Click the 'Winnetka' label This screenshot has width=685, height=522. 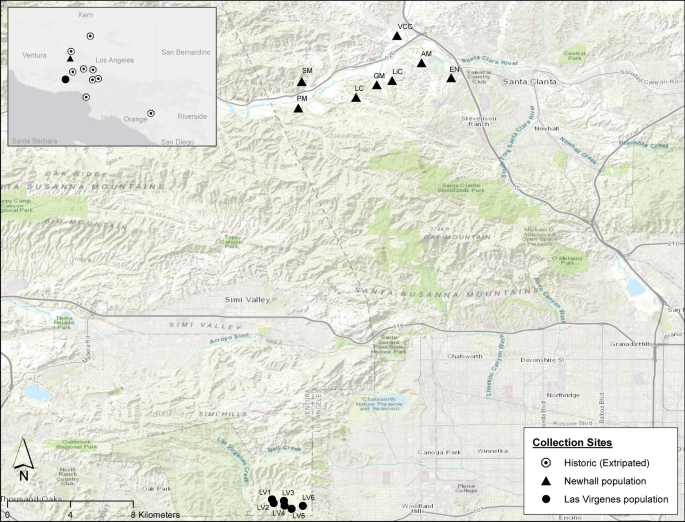click(x=492, y=451)
